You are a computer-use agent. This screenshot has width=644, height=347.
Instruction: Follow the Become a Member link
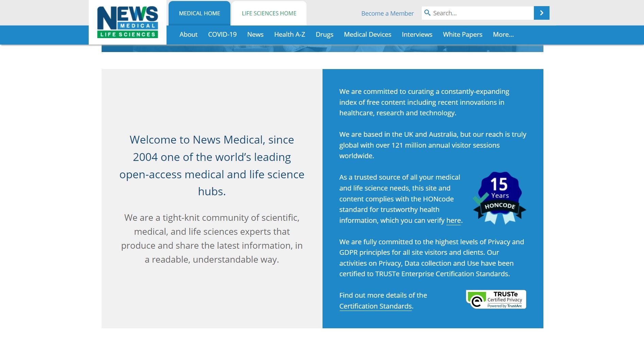pyautogui.click(x=387, y=13)
